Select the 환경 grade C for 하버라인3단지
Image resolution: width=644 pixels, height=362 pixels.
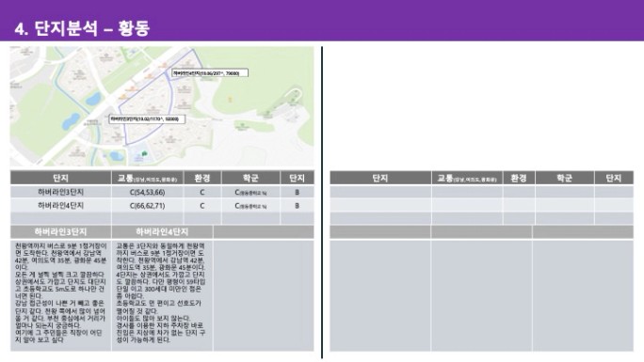tap(202, 192)
